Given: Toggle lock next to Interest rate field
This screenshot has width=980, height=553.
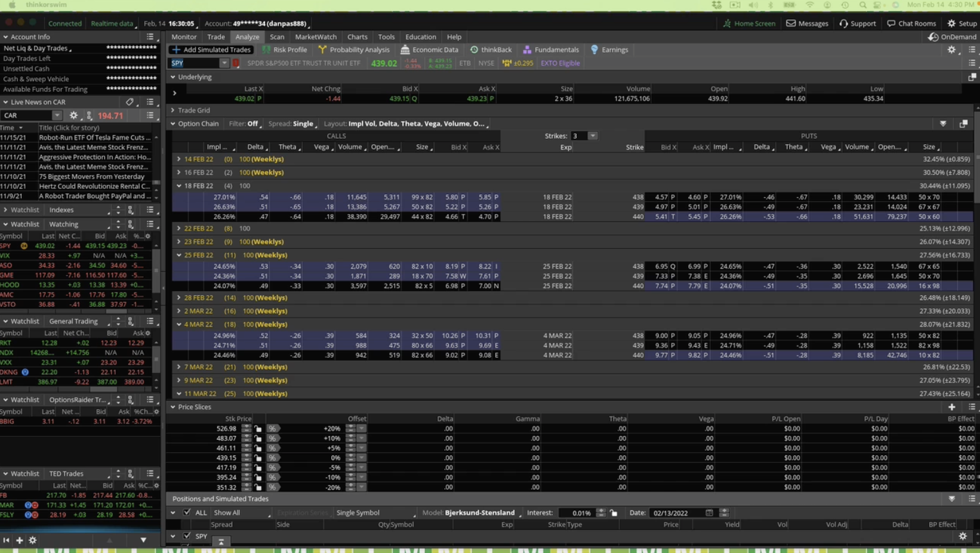Looking at the screenshot, I should 613,512.
